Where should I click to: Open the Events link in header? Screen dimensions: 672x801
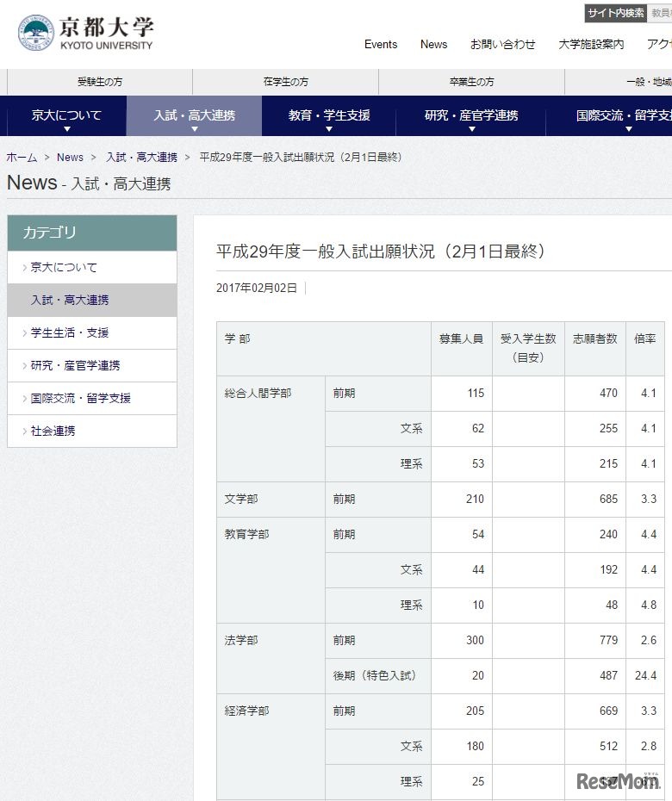point(381,45)
